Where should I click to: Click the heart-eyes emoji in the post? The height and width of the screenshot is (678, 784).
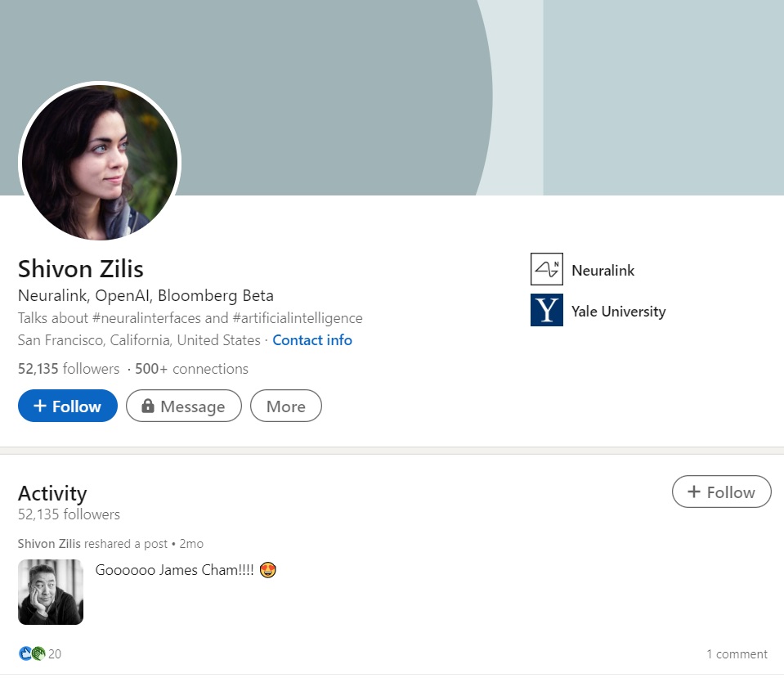267,568
